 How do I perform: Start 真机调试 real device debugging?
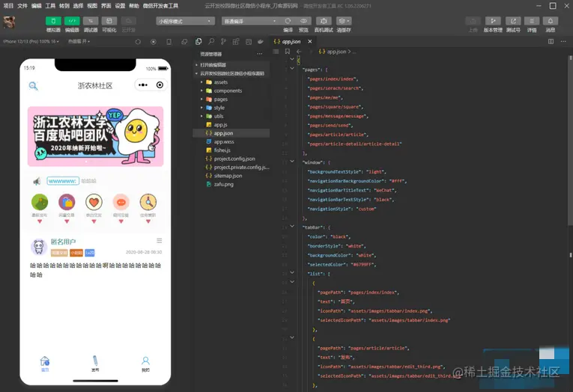click(324, 21)
